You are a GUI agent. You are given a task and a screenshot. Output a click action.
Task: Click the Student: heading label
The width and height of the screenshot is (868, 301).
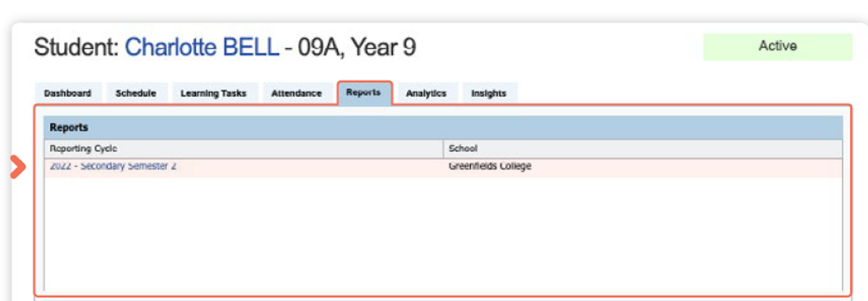[77, 48]
